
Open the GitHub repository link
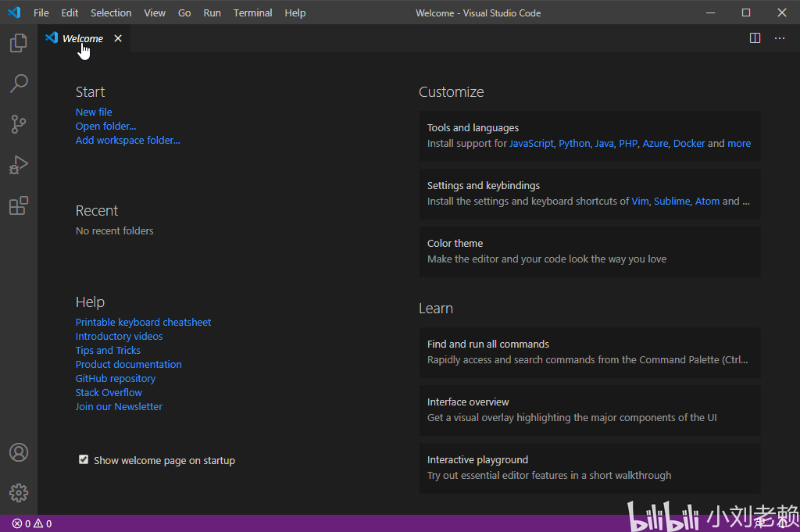116,378
